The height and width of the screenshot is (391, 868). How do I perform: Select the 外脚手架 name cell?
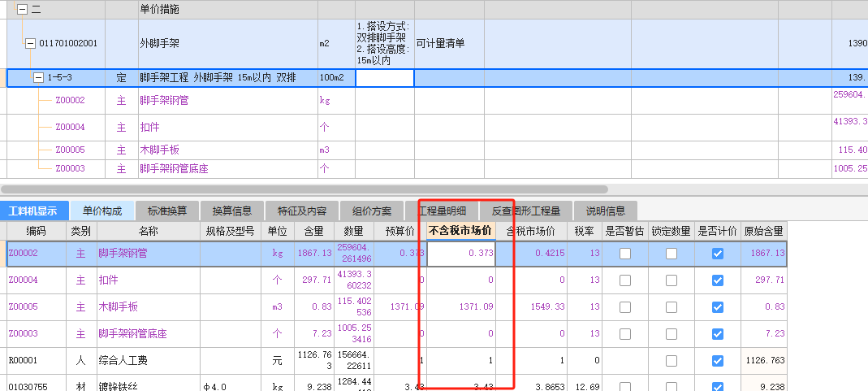pos(227,43)
